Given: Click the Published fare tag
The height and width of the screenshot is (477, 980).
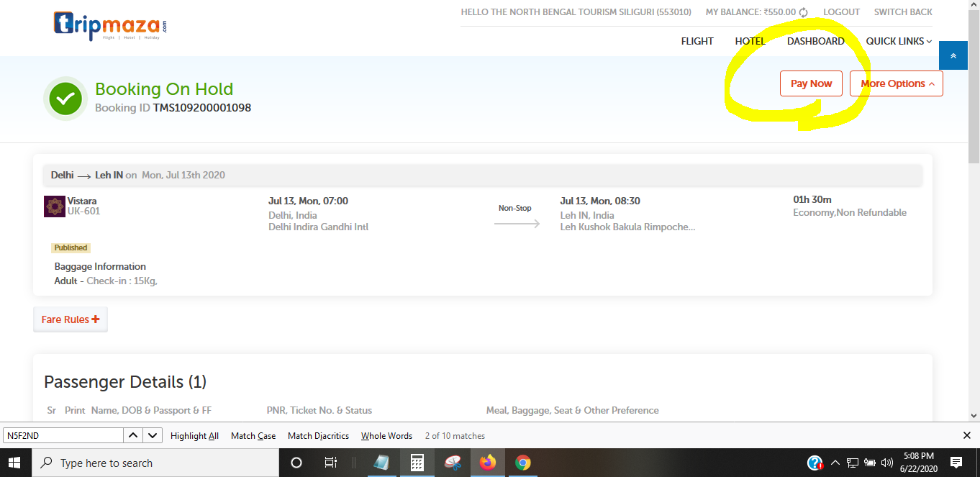Looking at the screenshot, I should click(x=71, y=247).
